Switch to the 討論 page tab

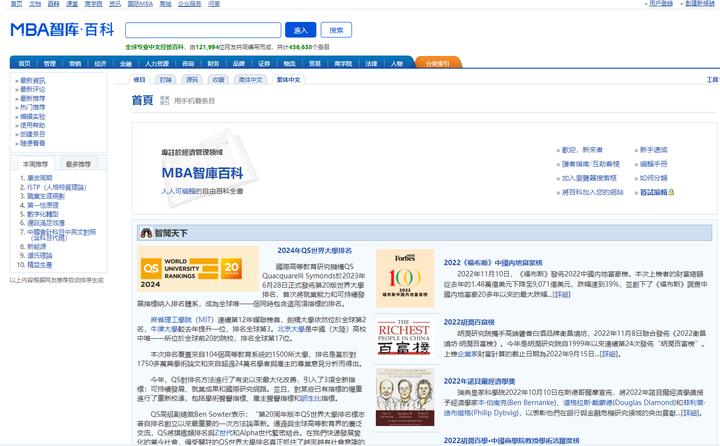coord(166,79)
